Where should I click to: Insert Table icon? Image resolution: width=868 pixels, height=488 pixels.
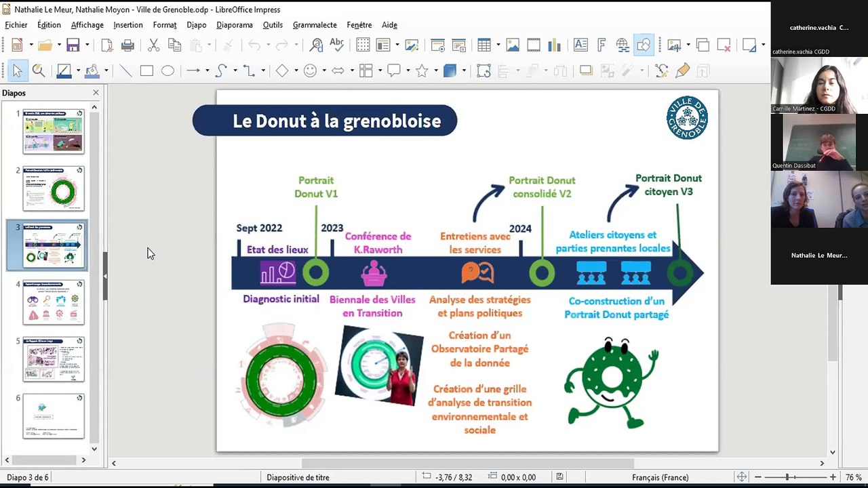point(484,45)
